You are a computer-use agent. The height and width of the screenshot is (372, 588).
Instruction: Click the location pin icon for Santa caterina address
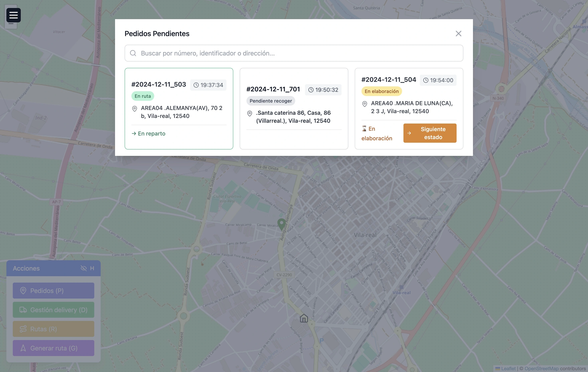coord(249,113)
